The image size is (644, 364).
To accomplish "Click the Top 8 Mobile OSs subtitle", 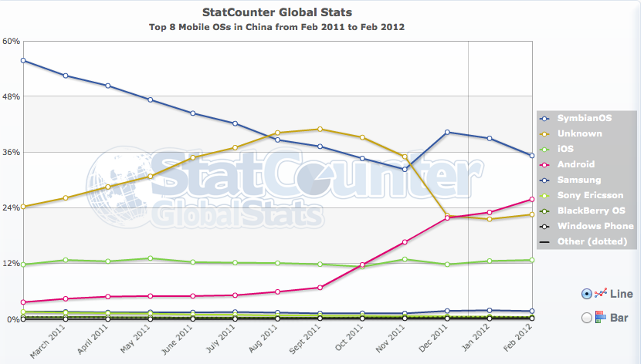I will 276,26.
